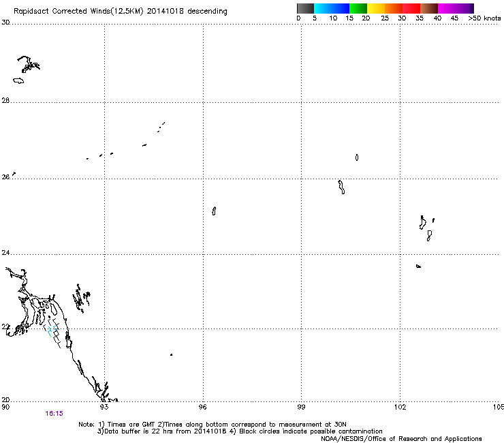Select the Rapidscat Corrected Winds title text
The image size is (504, 443).
click(78, 12)
